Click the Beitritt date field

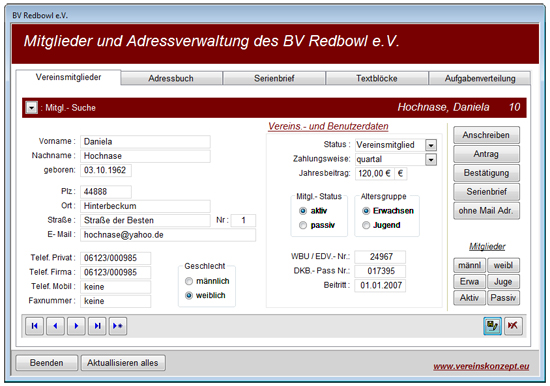(x=380, y=286)
